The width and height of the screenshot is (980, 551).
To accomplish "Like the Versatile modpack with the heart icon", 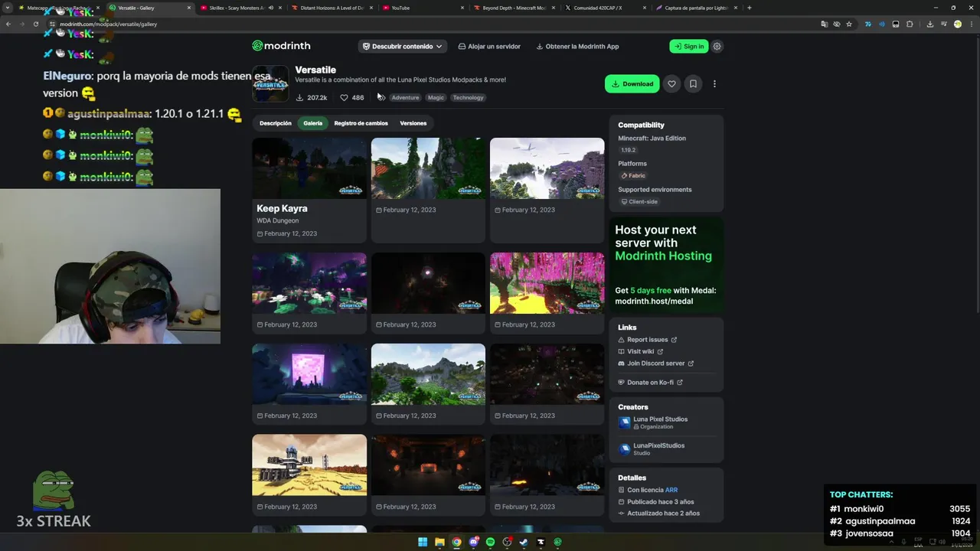I will [671, 84].
